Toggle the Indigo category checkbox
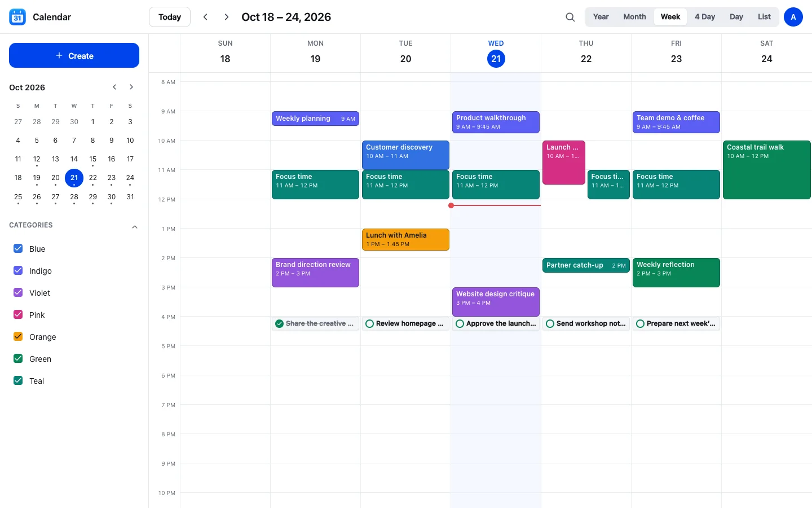Image resolution: width=812 pixels, height=508 pixels. (x=18, y=270)
